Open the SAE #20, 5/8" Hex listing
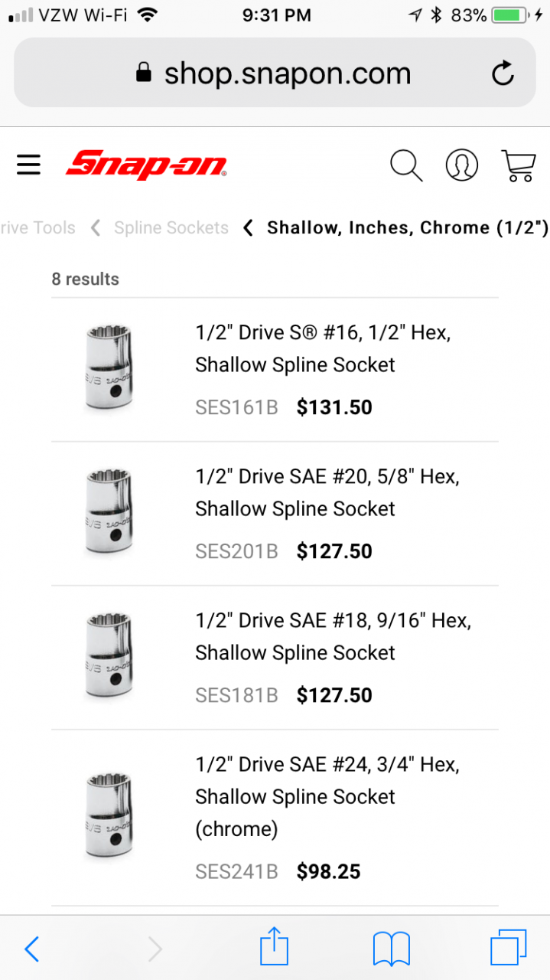550x980 pixels. (327, 492)
